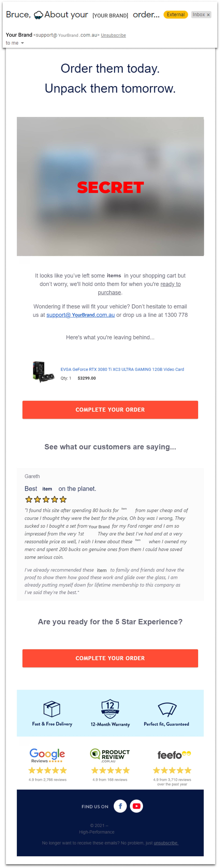Click the unsubscribe link in the footer
The image size is (220, 868).
coord(166,843)
